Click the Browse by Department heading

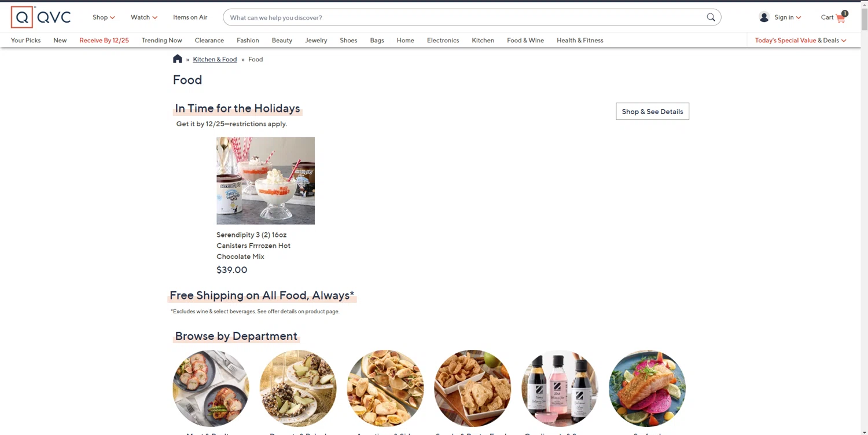coord(236,336)
